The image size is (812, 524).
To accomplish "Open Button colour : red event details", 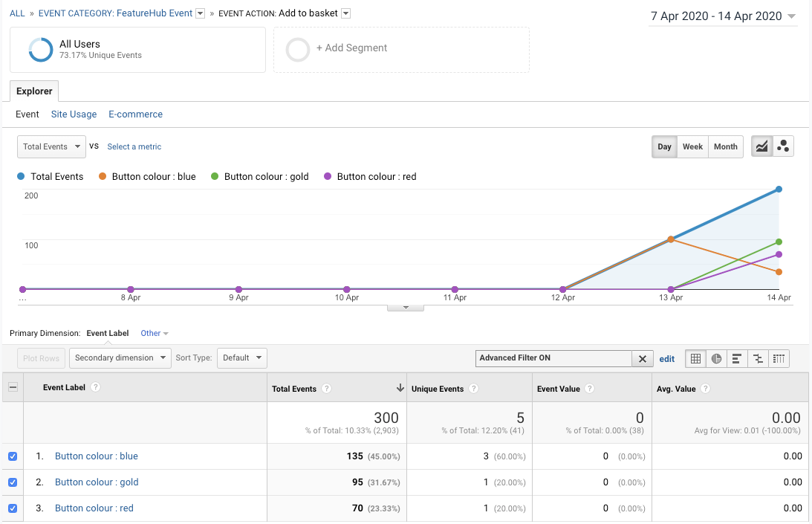I will click(94, 508).
